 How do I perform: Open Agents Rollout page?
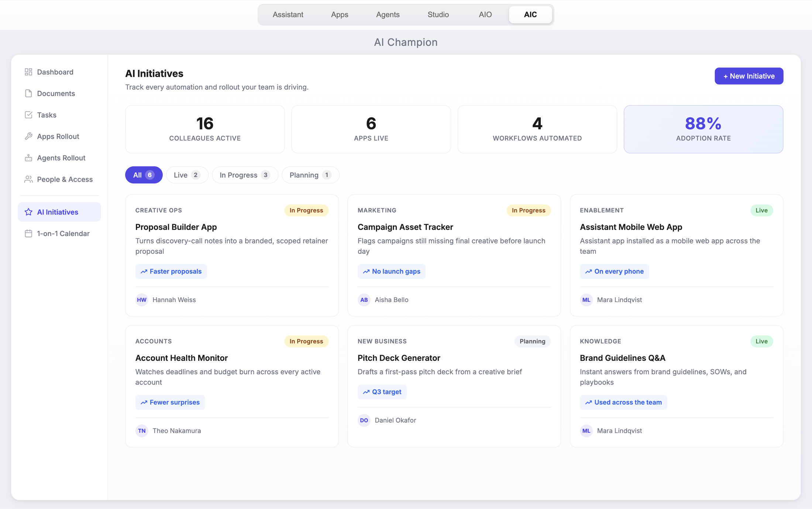(x=59, y=157)
